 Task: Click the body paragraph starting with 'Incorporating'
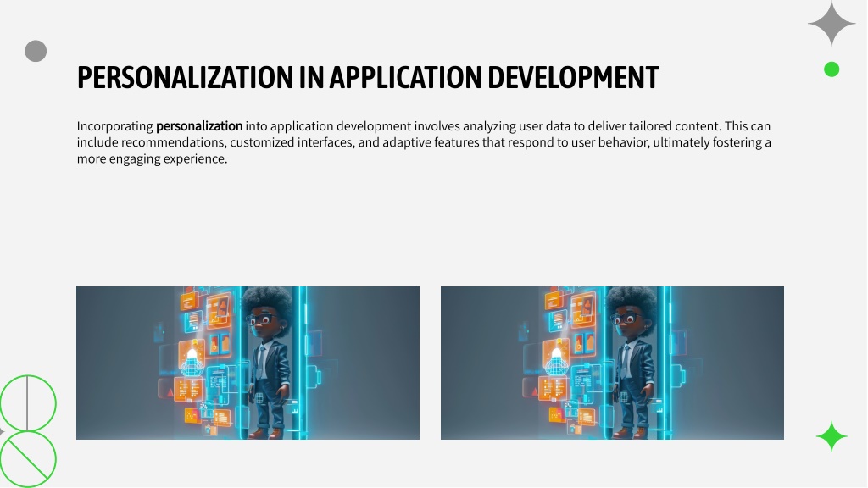coord(424,142)
